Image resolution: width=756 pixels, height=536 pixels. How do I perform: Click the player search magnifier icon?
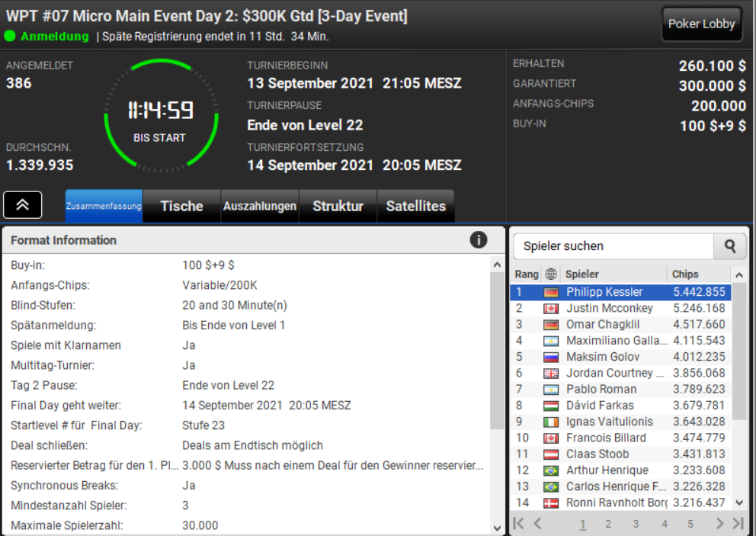[730, 246]
